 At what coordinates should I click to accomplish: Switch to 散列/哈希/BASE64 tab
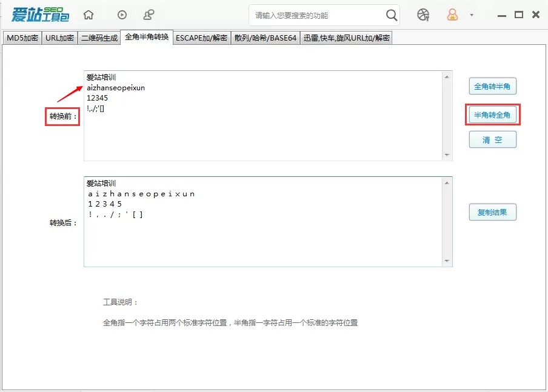(x=266, y=38)
